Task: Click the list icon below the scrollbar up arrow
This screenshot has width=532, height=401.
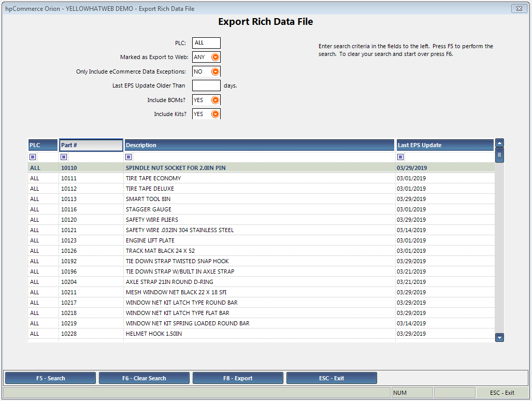Action: (x=499, y=154)
